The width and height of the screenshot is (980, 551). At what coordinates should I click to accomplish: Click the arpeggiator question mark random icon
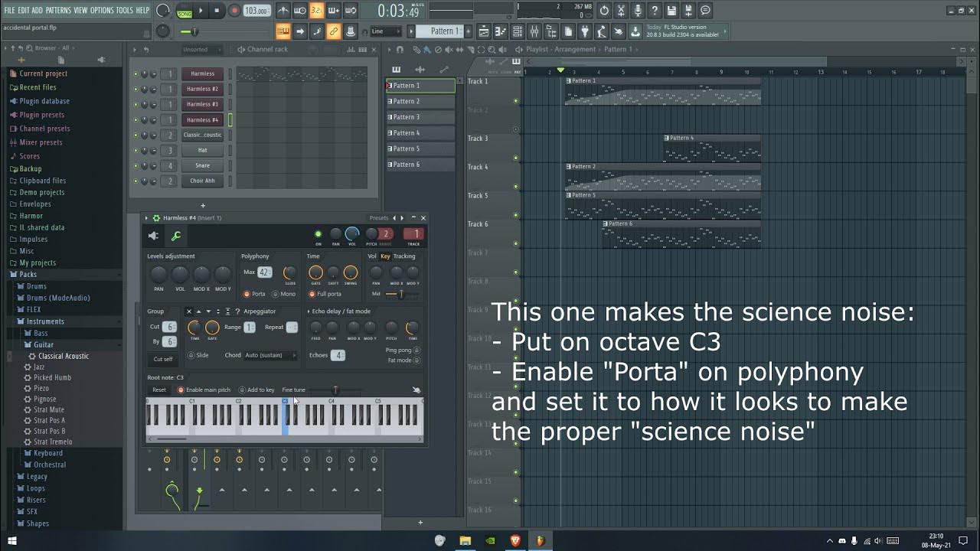(237, 311)
